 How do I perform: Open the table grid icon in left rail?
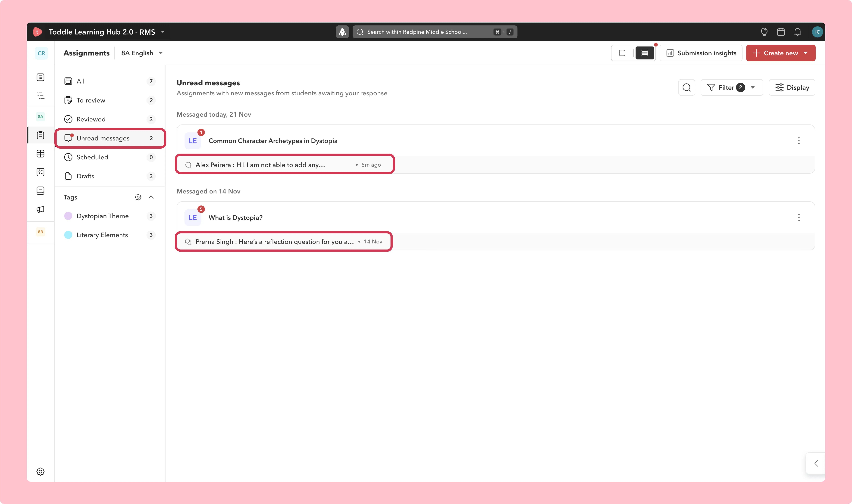click(40, 154)
